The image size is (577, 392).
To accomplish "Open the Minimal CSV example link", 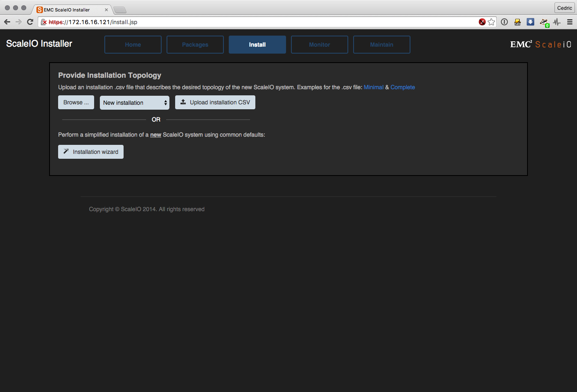I will (374, 87).
